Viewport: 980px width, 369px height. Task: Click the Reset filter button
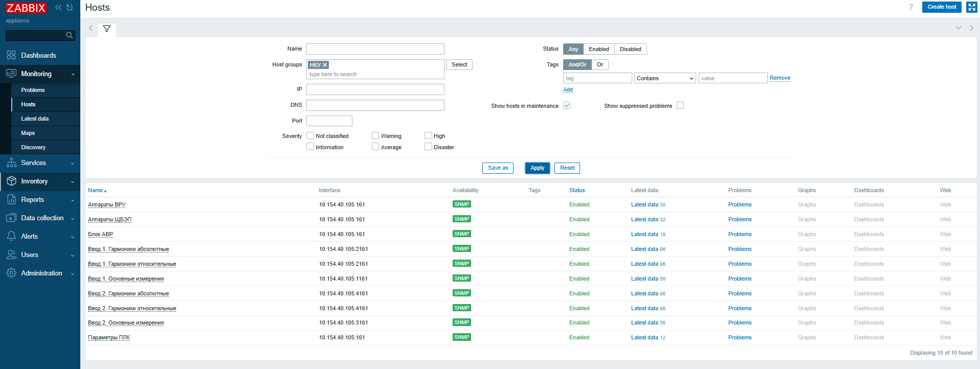[567, 168]
